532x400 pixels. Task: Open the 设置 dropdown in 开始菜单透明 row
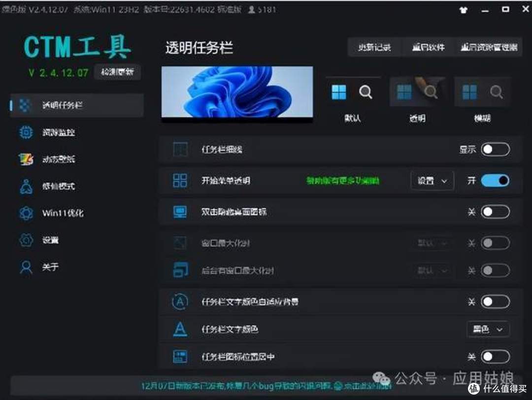tap(432, 181)
